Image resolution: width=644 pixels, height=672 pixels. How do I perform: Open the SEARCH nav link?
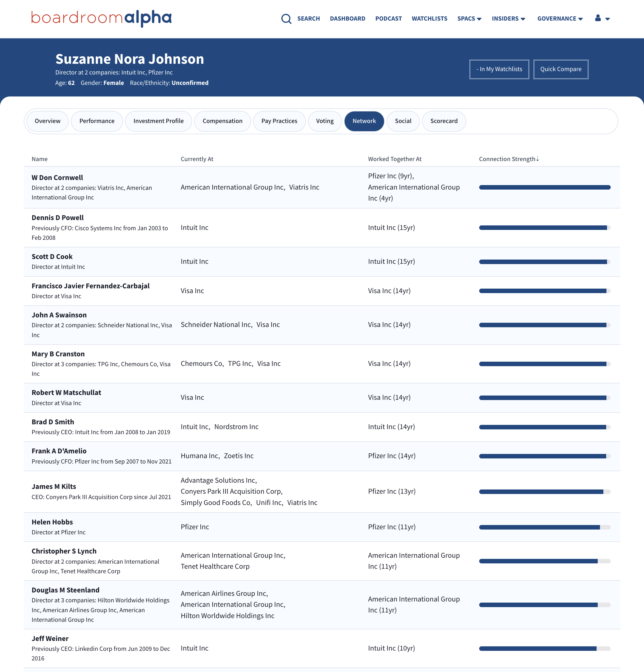coord(308,19)
